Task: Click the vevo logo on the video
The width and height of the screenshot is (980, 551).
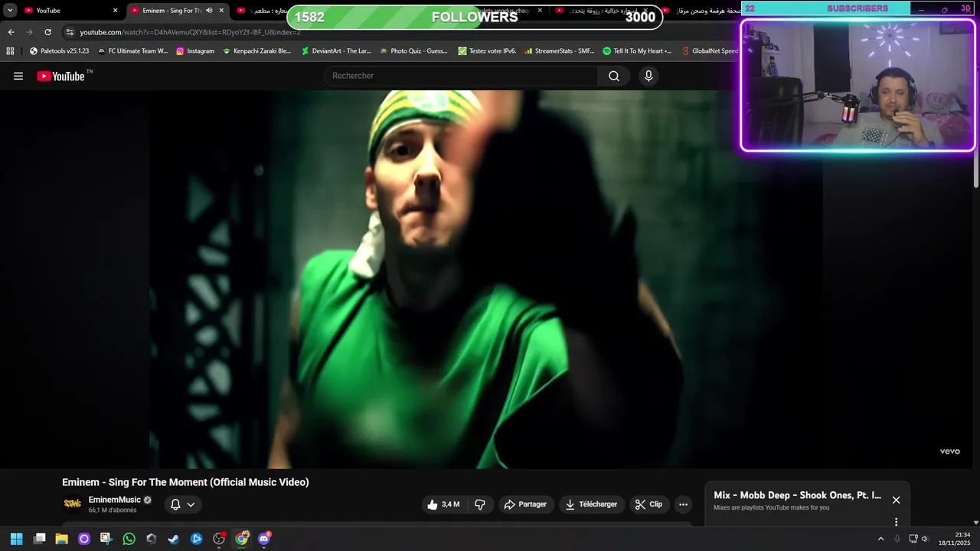Action: [x=950, y=452]
